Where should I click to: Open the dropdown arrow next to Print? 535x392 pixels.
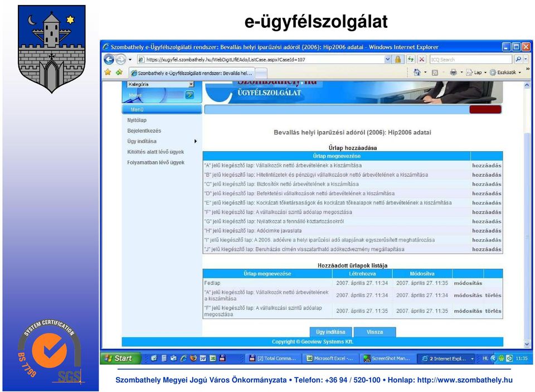coord(461,72)
